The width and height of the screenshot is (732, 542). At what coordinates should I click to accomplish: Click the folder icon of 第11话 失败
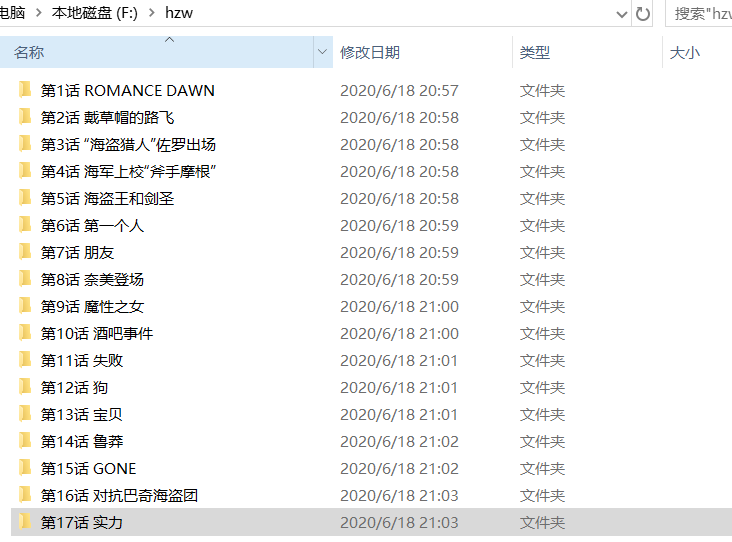(25, 360)
